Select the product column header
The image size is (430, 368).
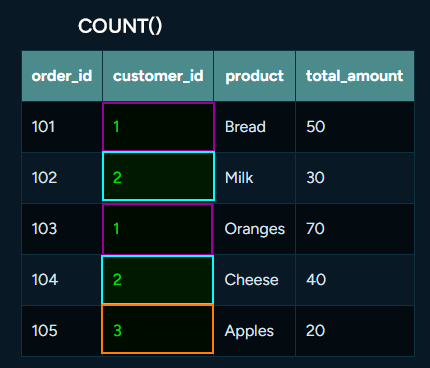pos(255,76)
